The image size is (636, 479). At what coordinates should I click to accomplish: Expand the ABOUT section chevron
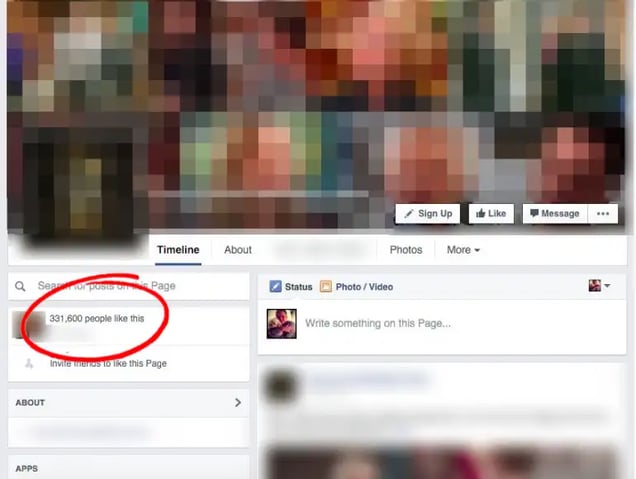point(238,402)
